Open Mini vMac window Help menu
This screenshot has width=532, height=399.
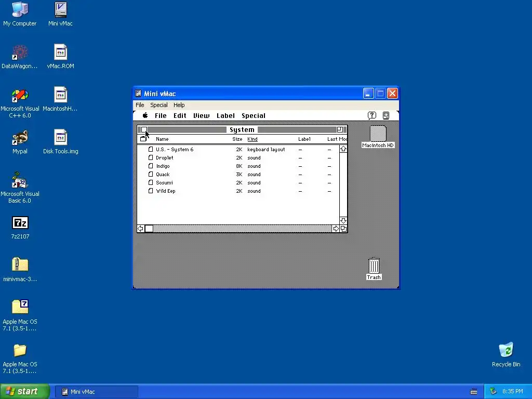[x=179, y=105]
